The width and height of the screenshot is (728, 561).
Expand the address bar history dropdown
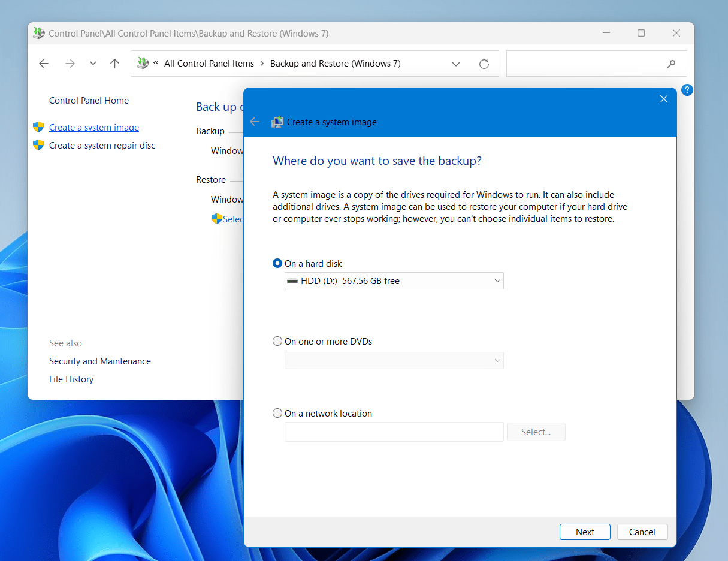point(456,64)
